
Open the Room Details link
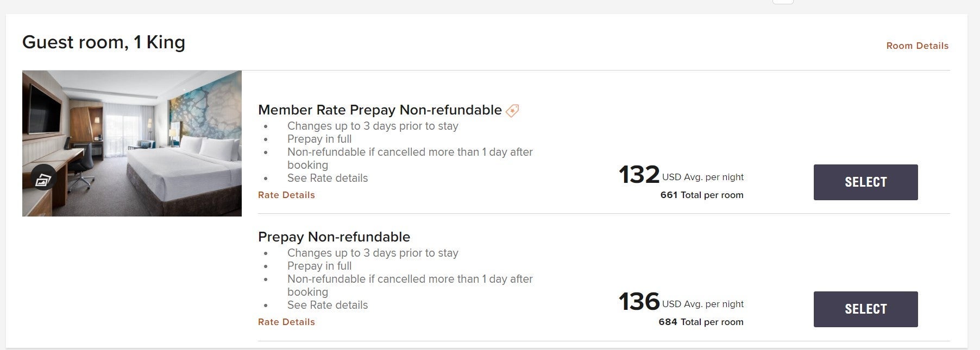point(917,46)
